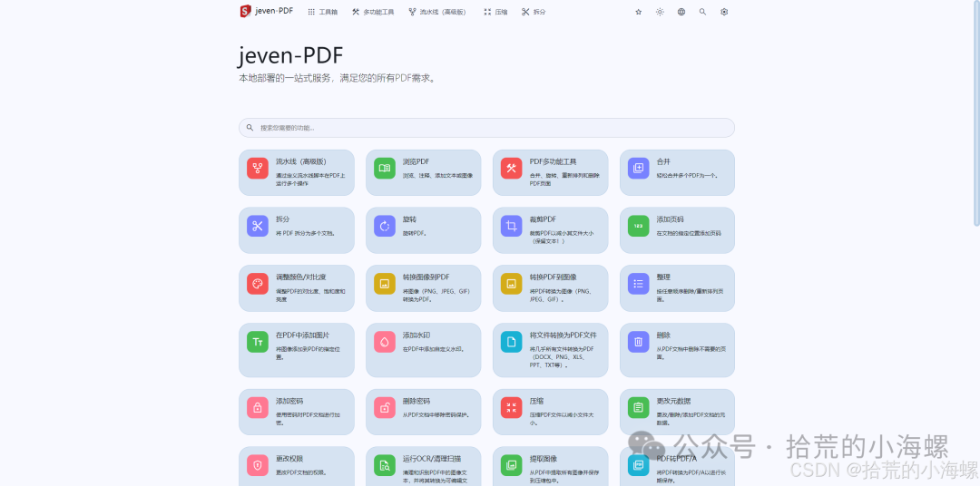The image size is (980, 486).
Task: Open the 将文件转换为PDF文件 card icon
Action: click(511, 342)
